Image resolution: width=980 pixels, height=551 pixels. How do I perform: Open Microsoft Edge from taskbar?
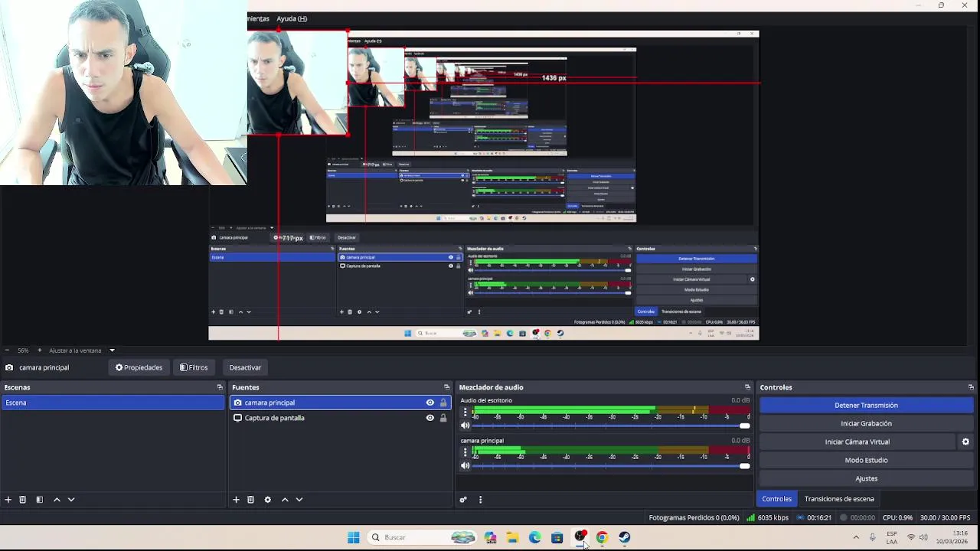coord(534,537)
